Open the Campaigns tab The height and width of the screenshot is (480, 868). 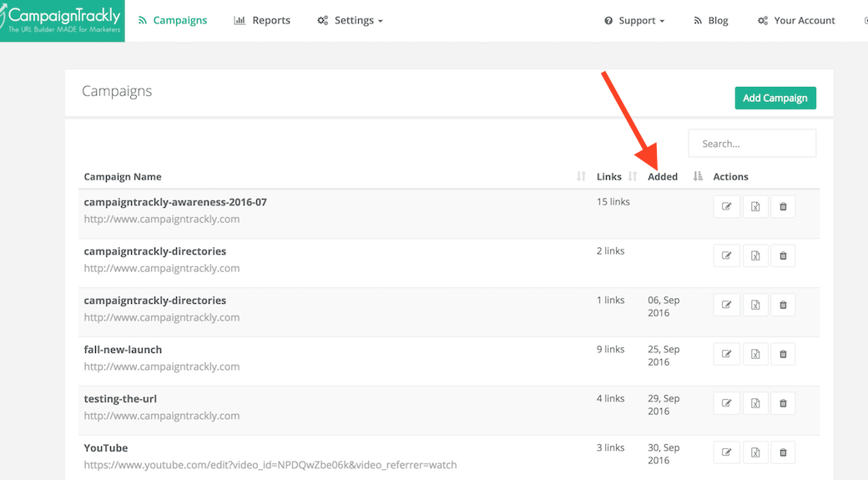point(173,21)
